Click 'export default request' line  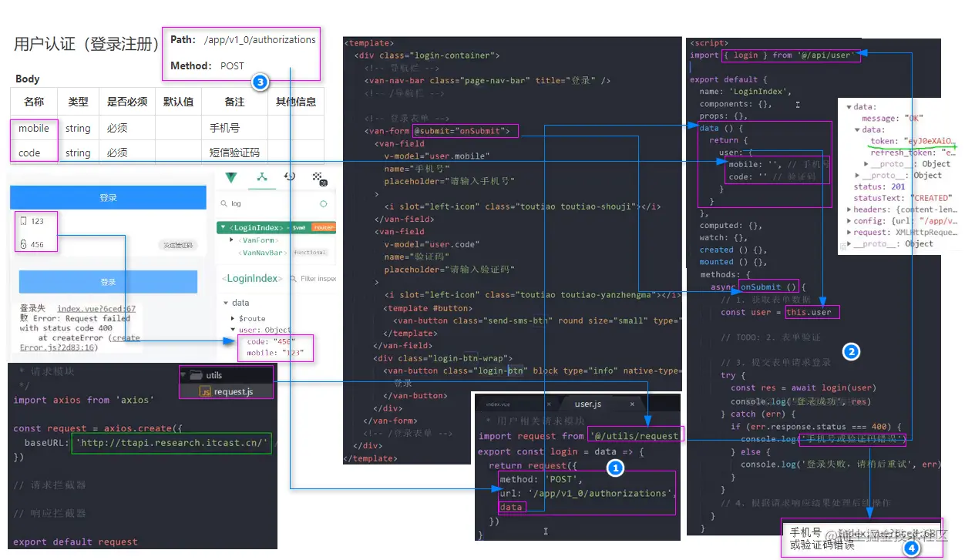point(76,542)
